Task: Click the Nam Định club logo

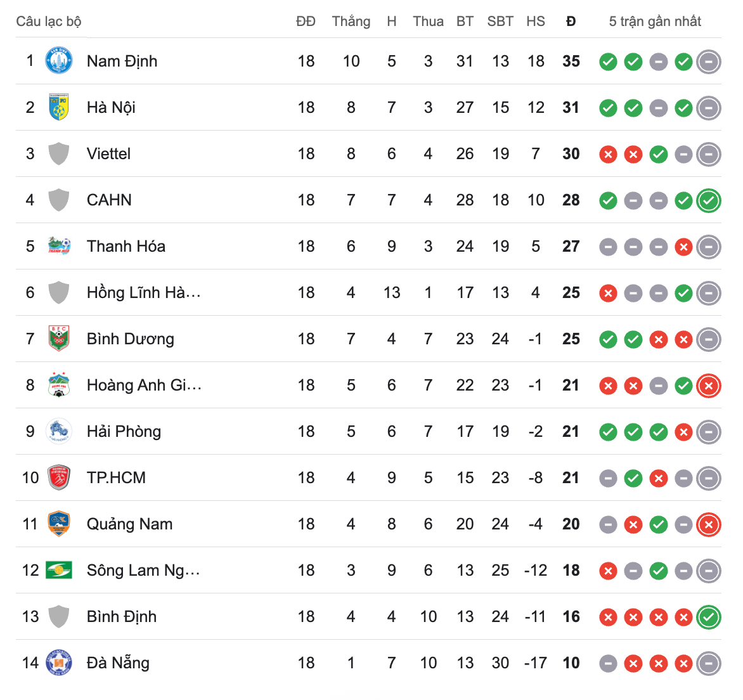Action: point(59,61)
